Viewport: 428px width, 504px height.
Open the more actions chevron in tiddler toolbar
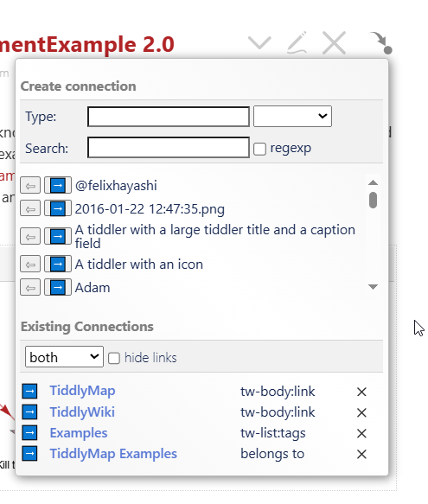coord(259,43)
